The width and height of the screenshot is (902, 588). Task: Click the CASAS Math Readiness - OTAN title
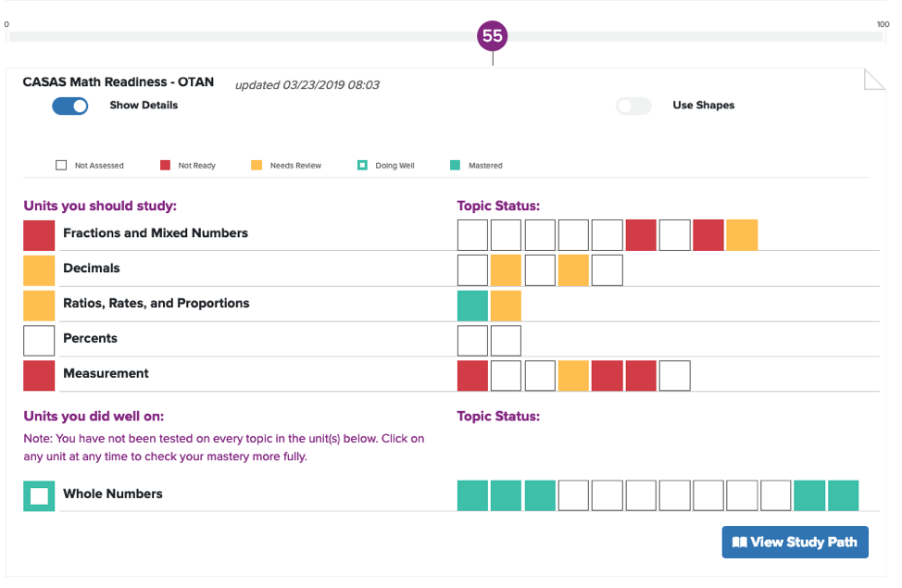click(x=119, y=82)
